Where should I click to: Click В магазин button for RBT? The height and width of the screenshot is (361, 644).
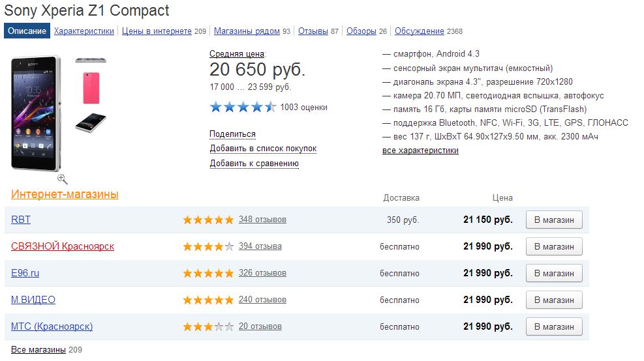554,220
